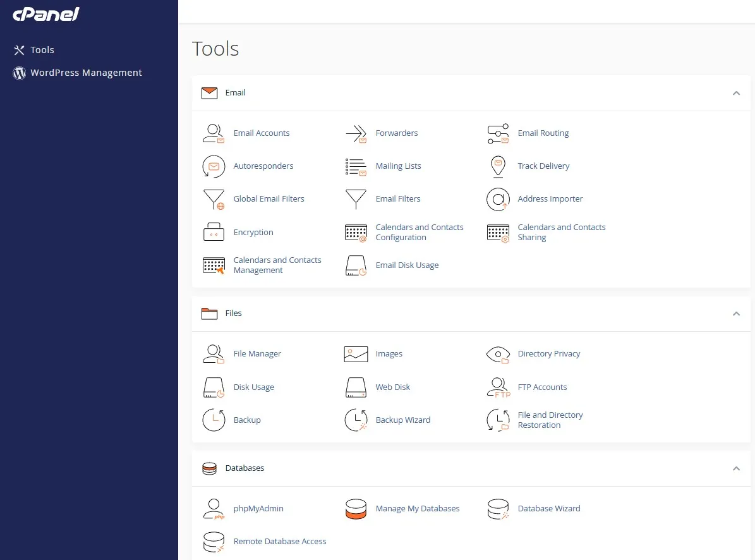The width and height of the screenshot is (755, 560).
Task: Open the Directory Privacy eye icon
Action: [498, 355]
